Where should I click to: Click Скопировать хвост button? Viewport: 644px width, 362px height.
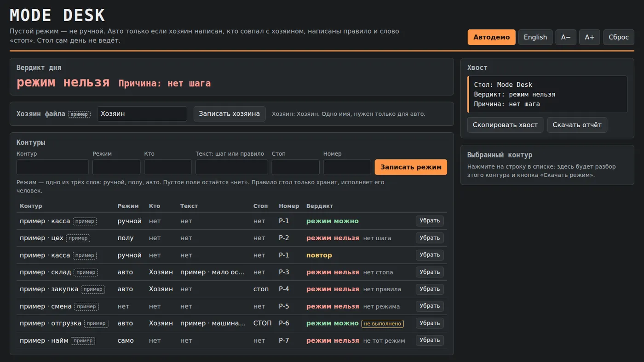[x=505, y=125]
